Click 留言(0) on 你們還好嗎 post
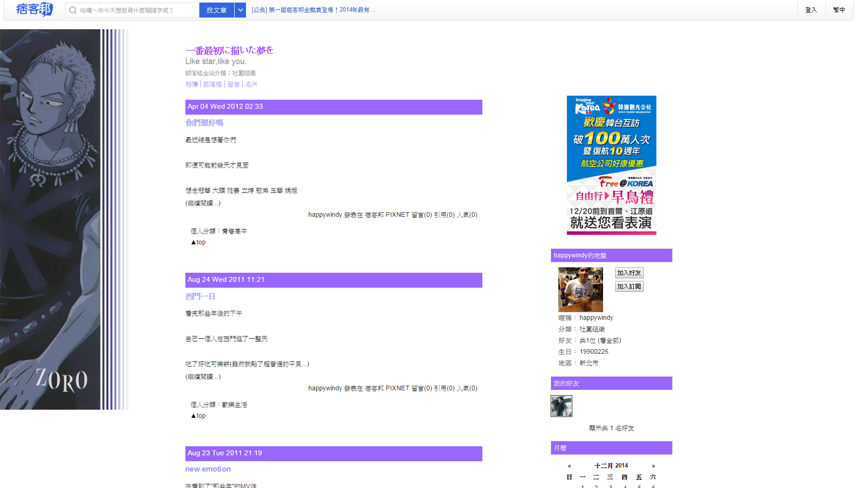Viewport: 868px width, 488px height. [x=422, y=215]
